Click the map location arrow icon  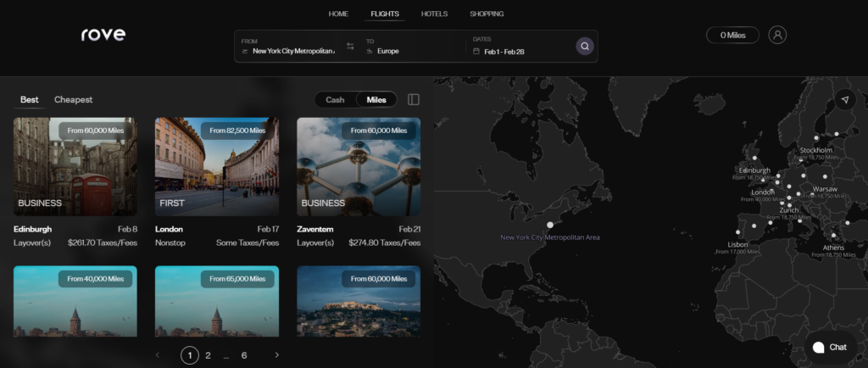844,100
